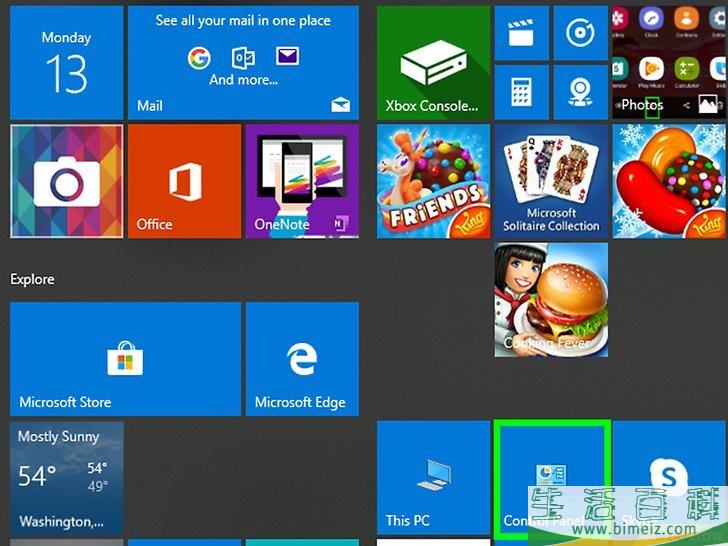Open the Maps small tile
This screenshot has width=728, height=546.
click(580, 92)
